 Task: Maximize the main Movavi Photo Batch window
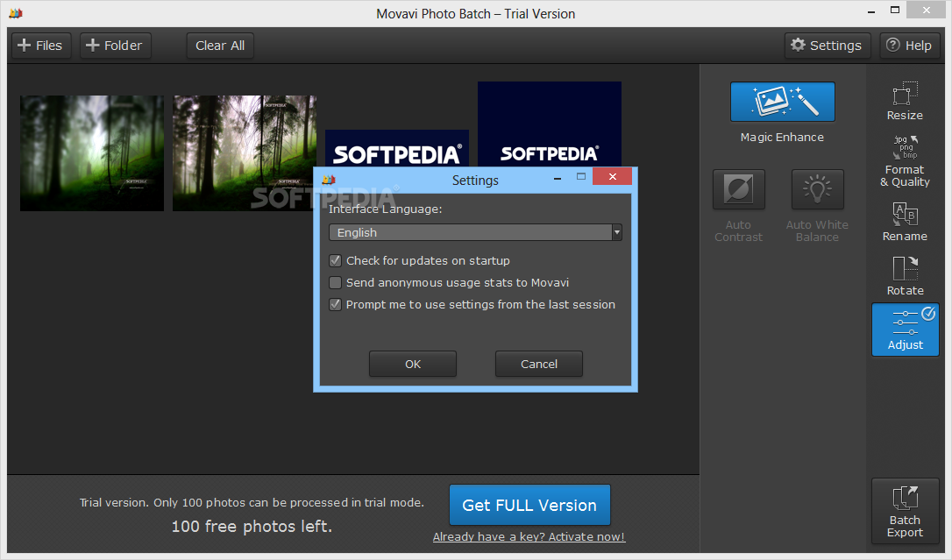(x=895, y=11)
